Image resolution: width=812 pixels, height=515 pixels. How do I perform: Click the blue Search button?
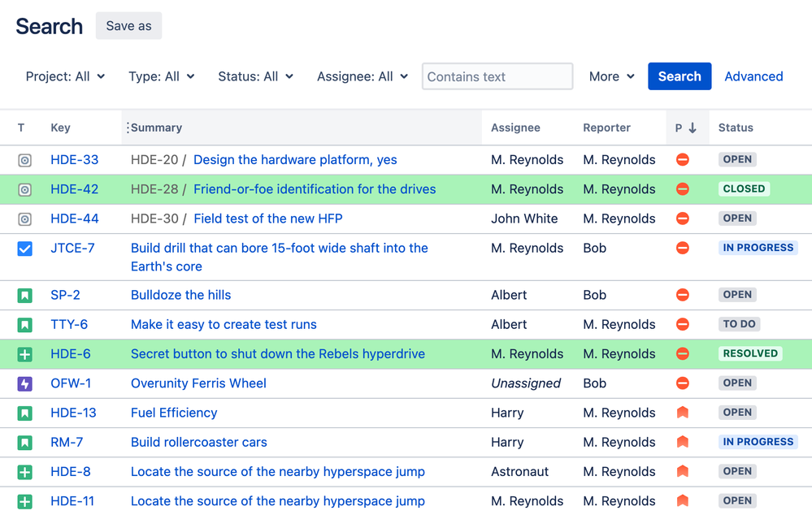[680, 76]
